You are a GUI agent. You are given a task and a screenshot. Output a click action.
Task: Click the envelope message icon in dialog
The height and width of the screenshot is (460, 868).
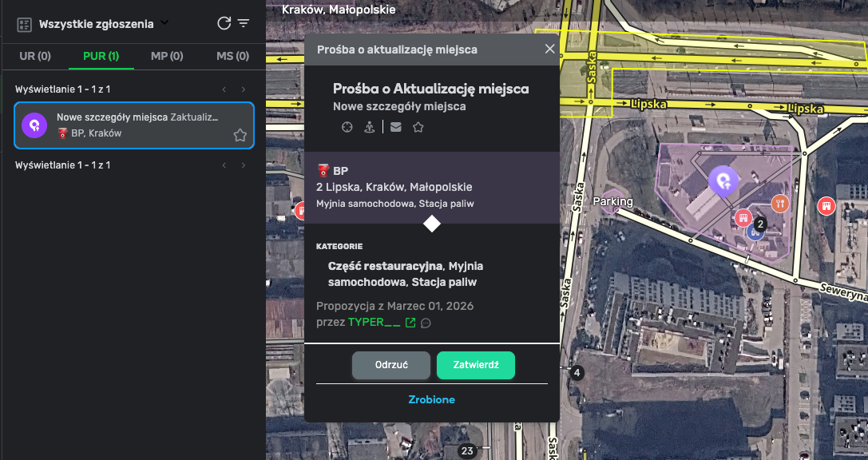pyautogui.click(x=395, y=127)
